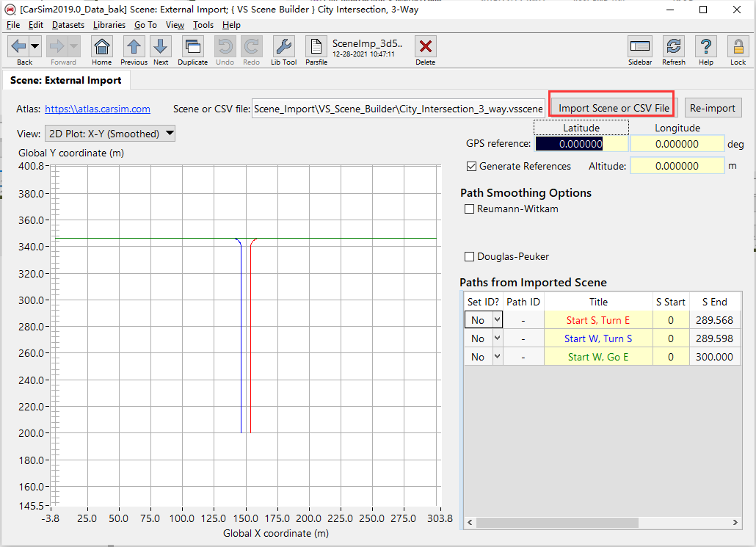Go to Next dataset
This screenshot has height=547, width=756.
[161, 47]
